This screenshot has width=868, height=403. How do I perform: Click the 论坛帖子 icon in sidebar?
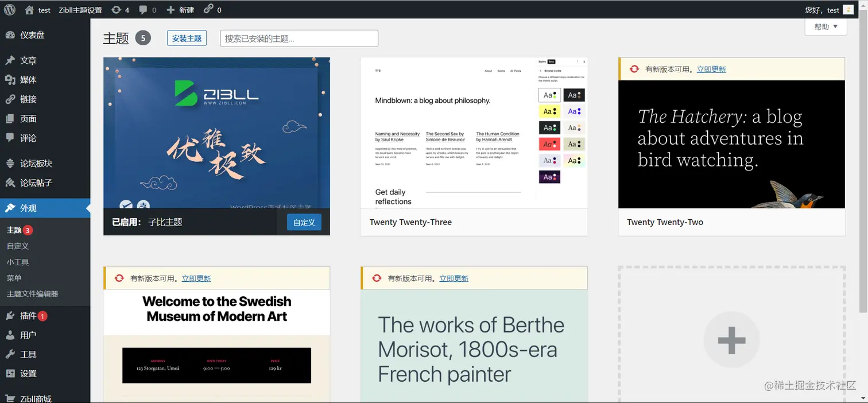coord(10,183)
